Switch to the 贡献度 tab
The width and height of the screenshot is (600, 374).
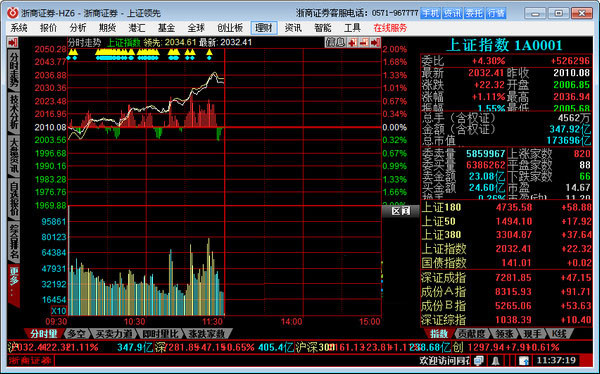pos(471,334)
